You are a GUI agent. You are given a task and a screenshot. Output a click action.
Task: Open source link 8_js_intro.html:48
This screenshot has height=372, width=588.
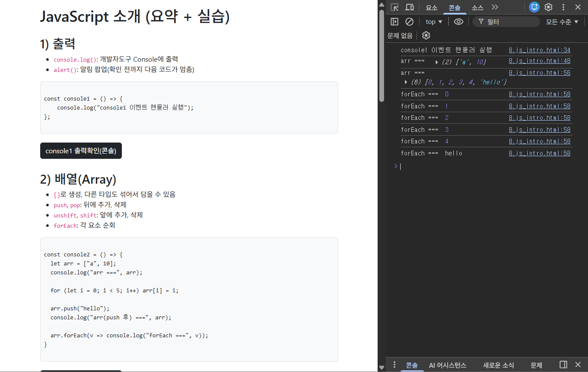(539, 61)
